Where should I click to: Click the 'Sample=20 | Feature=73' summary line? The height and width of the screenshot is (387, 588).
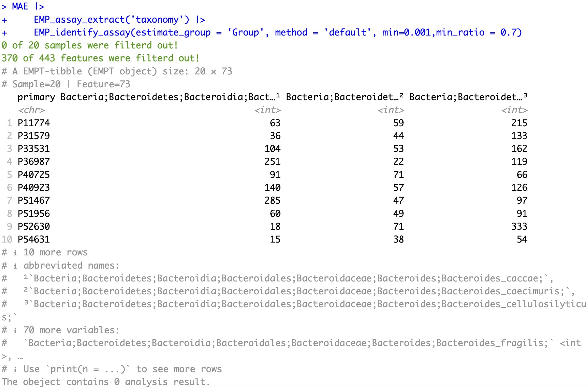66,84
